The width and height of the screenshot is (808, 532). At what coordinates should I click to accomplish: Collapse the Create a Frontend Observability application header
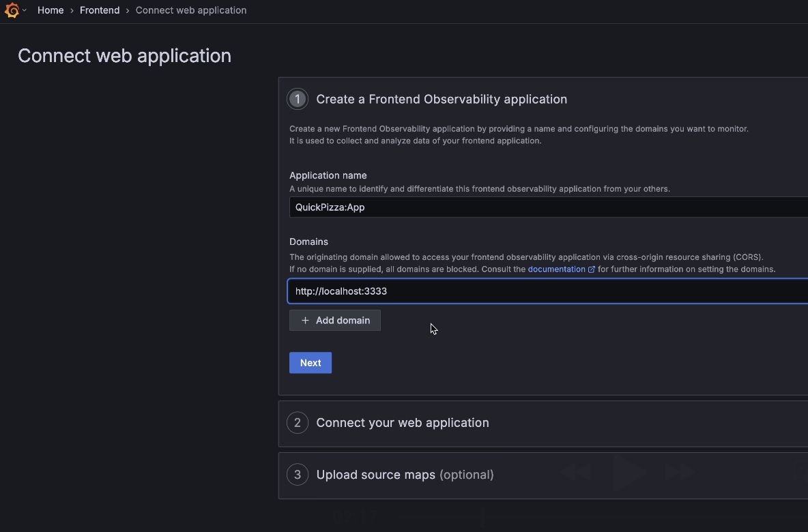coord(442,99)
